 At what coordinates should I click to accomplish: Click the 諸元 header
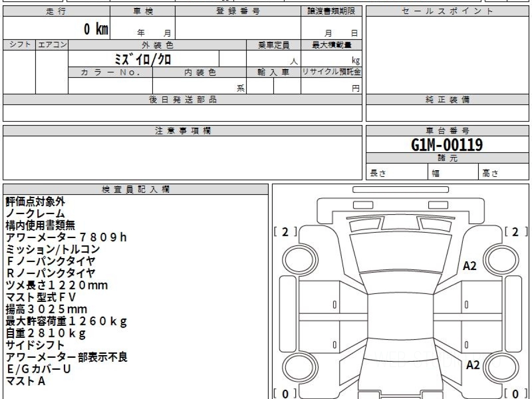point(447,158)
